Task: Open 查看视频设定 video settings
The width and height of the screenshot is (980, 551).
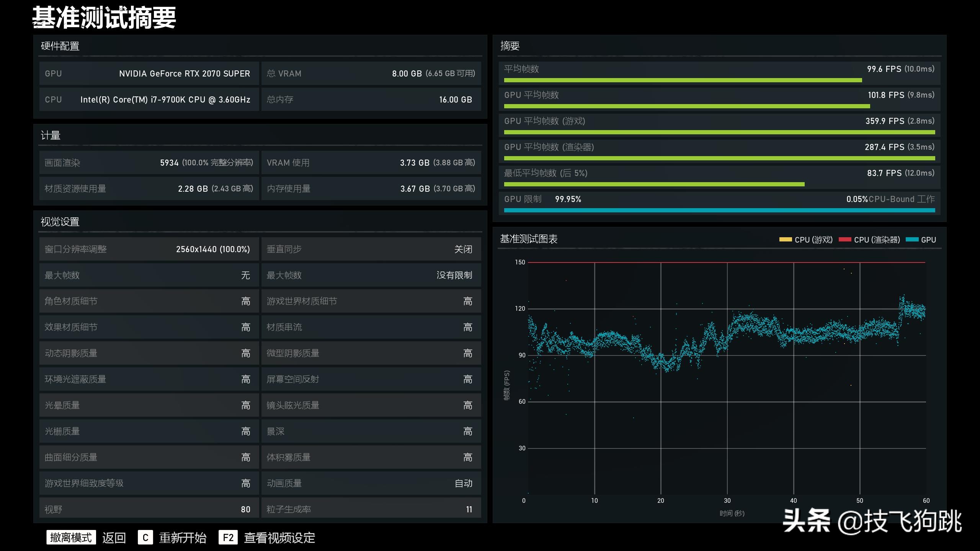Action: tap(279, 538)
